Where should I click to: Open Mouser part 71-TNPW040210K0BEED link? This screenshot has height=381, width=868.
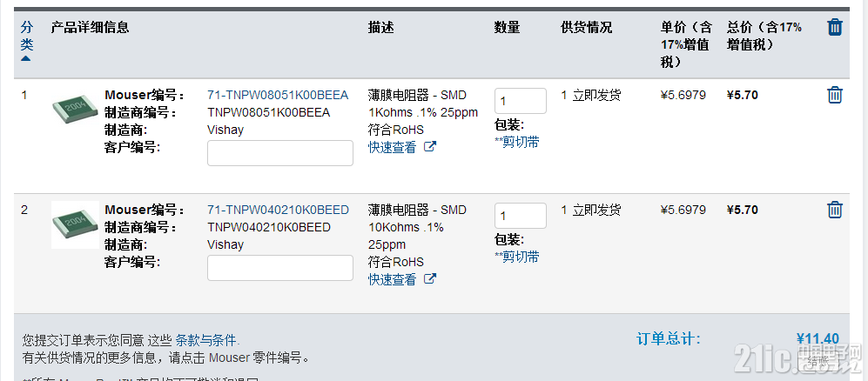click(278, 210)
